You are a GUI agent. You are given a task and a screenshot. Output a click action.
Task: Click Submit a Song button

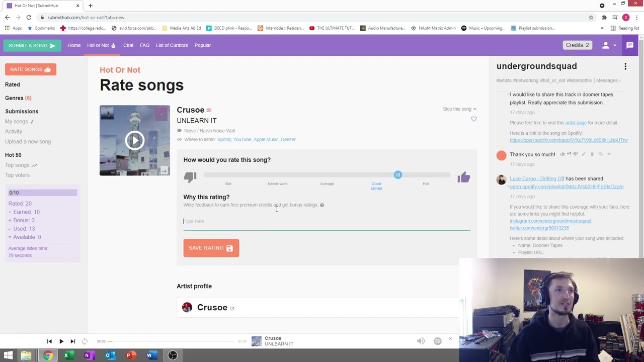[x=32, y=45]
